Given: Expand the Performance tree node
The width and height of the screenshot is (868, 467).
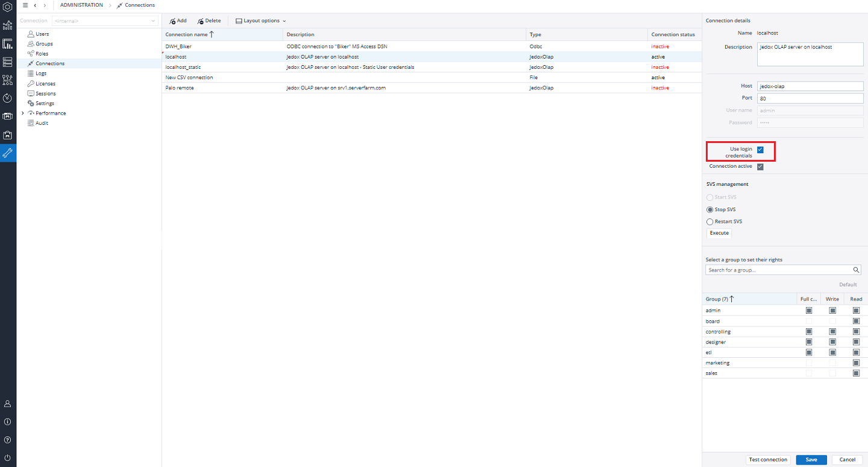Looking at the screenshot, I should [x=23, y=113].
